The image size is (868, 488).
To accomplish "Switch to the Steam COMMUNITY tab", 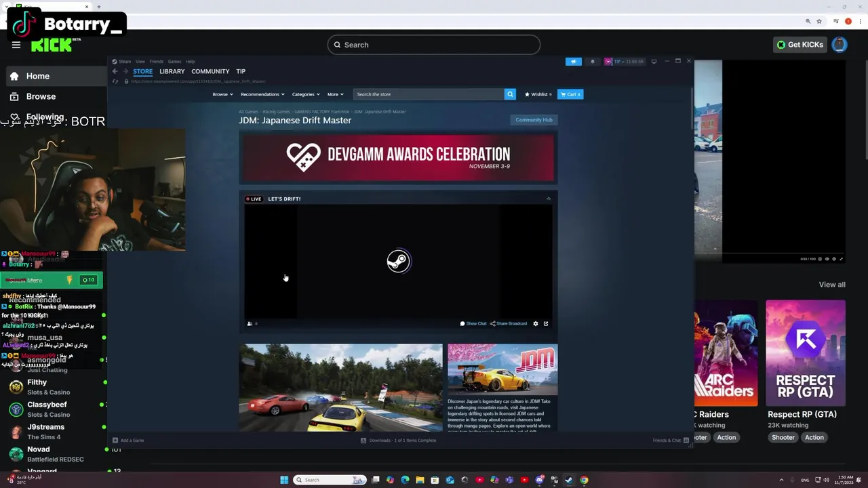I will click(210, 71).
